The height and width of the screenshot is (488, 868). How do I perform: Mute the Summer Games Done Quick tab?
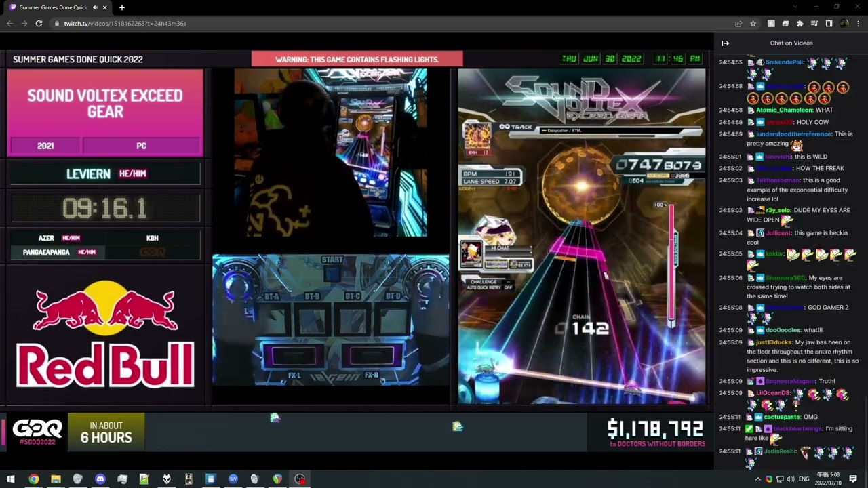click(95, 7)
